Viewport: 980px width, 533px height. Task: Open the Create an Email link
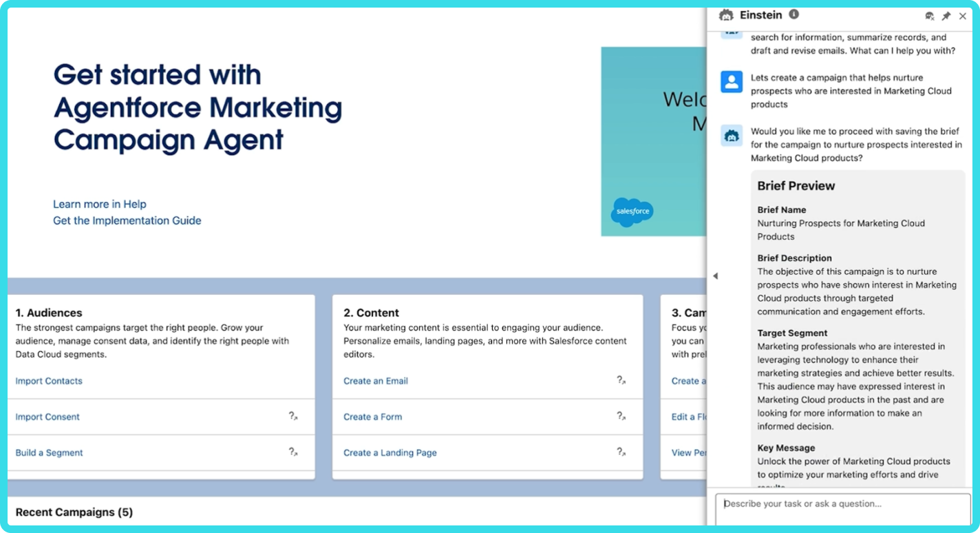click(376, 381)
